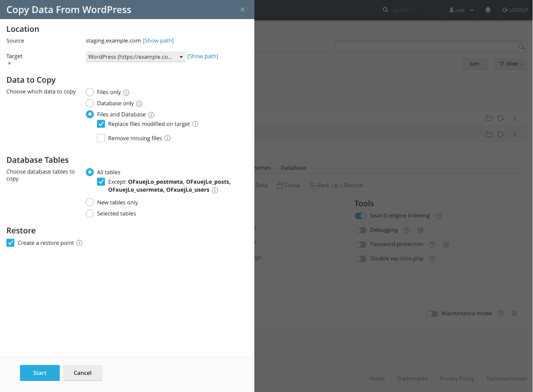The image size is (533, 392).
Task: Open Debugging settings via the sliders icon
Action: (x=421, y=230)
